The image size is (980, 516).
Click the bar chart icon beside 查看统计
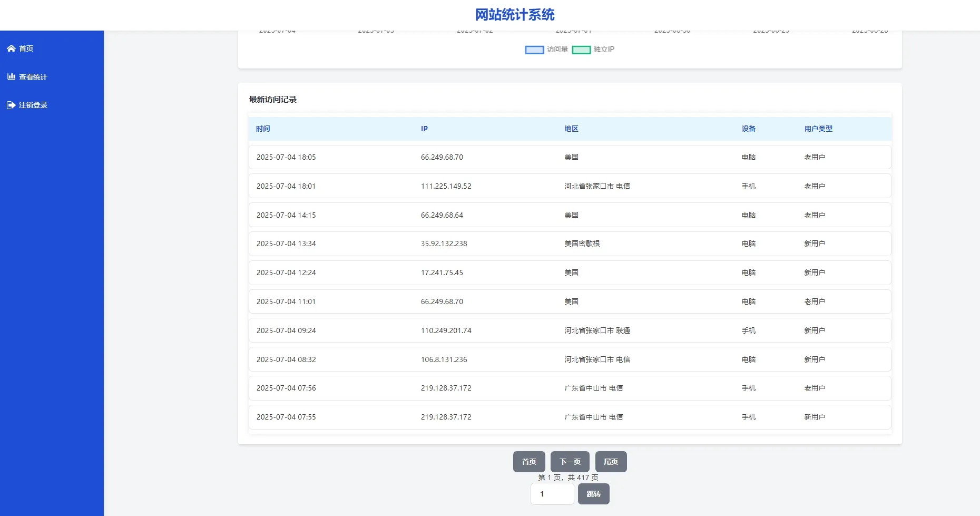11,76
